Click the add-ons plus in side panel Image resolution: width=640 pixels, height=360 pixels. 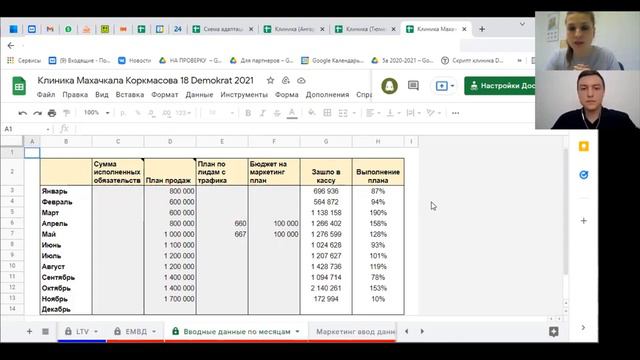[x=584, y=221]
